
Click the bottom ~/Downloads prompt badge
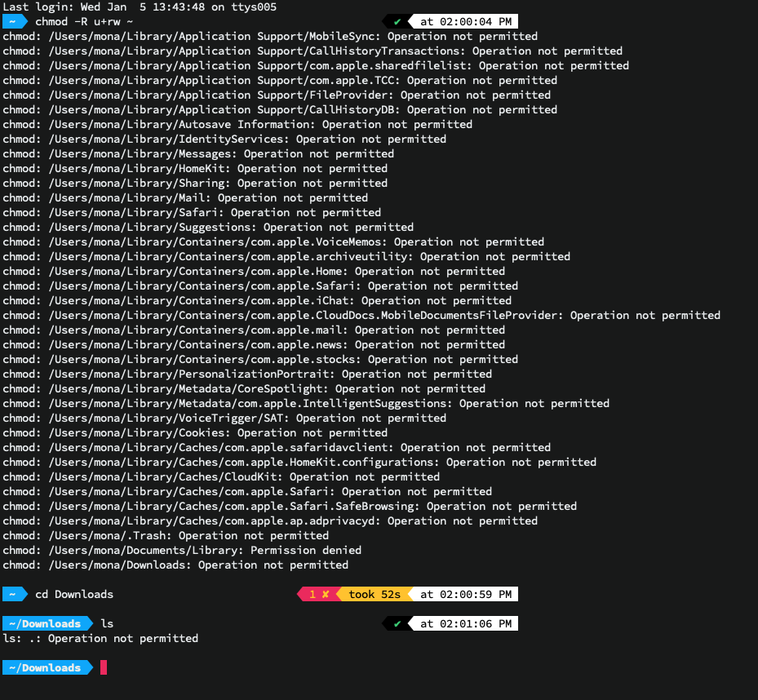pos(47,667)
